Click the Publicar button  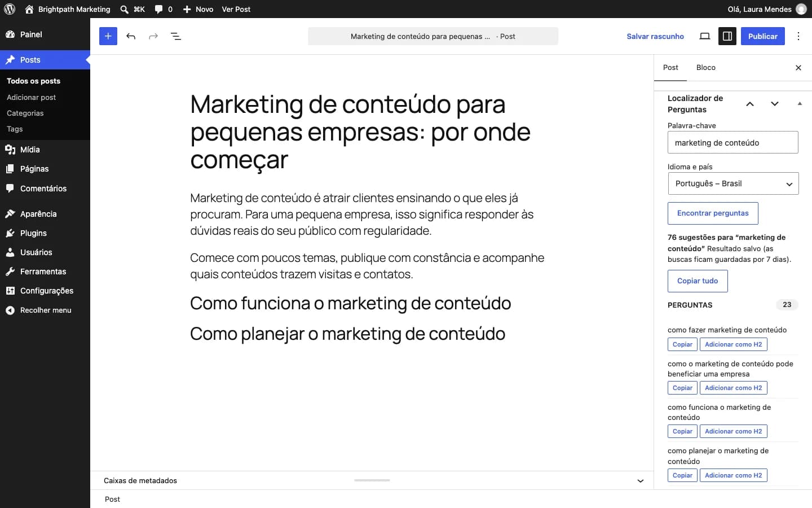pyautogui.click(x=763, y=36)
